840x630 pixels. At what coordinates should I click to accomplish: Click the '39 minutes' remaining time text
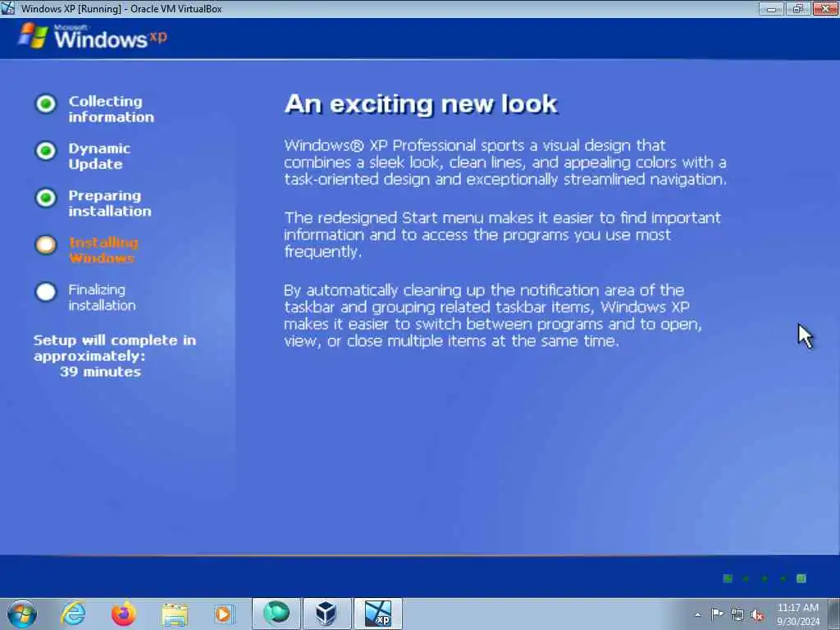tap(100, 372)
